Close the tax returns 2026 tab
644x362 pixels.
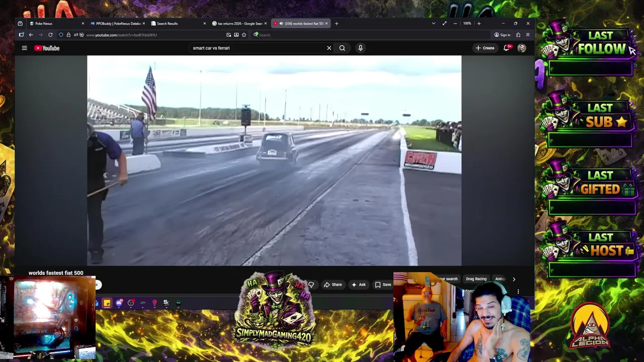[266, 24]
